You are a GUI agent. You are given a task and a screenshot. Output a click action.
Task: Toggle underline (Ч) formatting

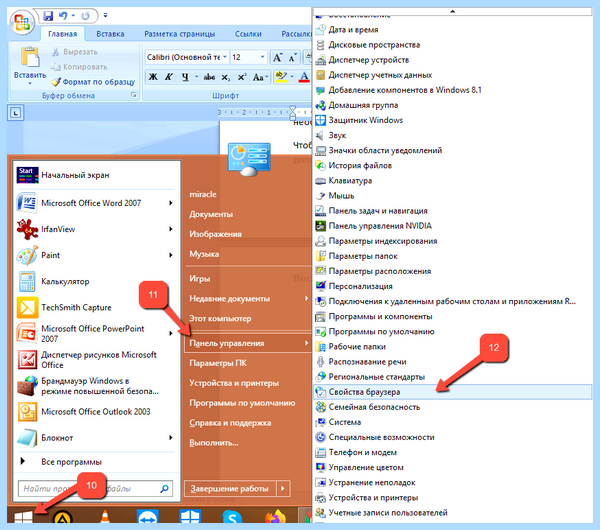pos(185,77)
